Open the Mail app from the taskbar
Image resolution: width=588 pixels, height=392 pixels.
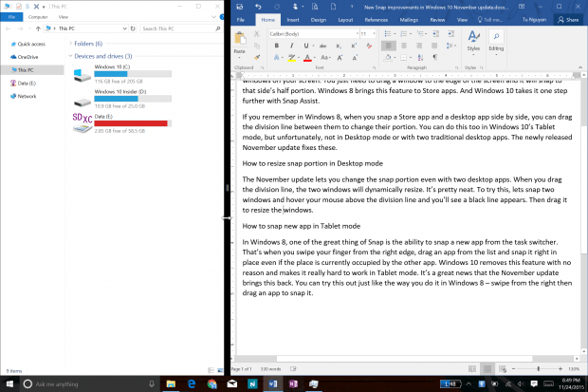point(232,383)
